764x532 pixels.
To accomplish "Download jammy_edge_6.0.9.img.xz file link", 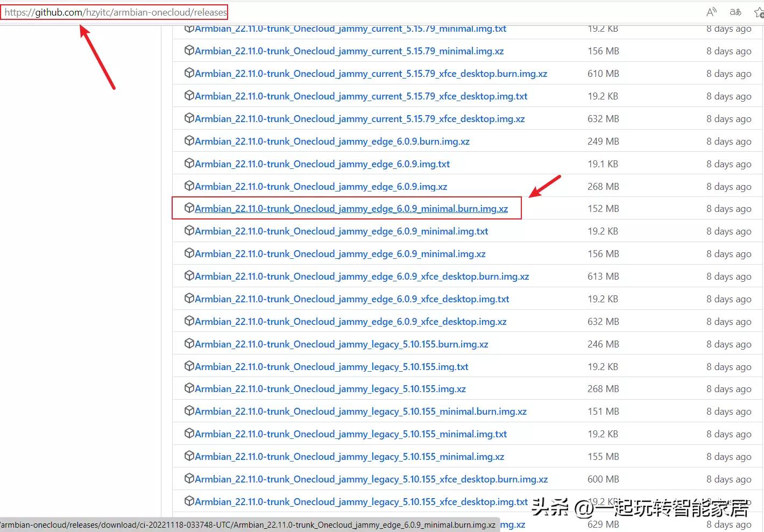I will click(x=321, y=187).
